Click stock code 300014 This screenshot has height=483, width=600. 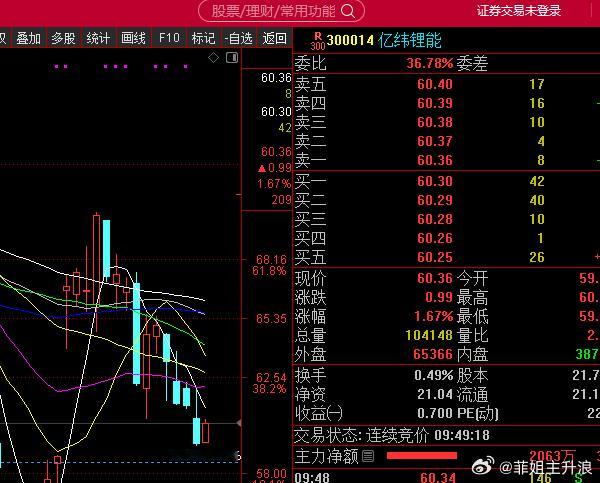tap(350, 40)
